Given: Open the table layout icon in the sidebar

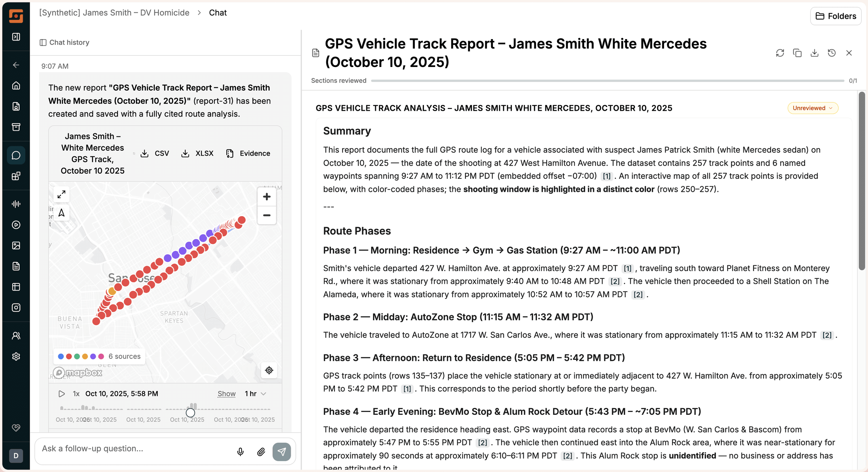Looking at the screenshot, I should point(16,287).
